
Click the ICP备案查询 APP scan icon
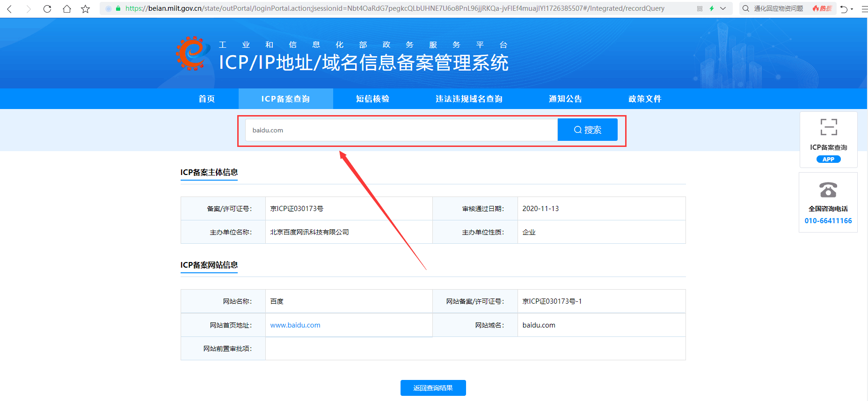(829, 127)
